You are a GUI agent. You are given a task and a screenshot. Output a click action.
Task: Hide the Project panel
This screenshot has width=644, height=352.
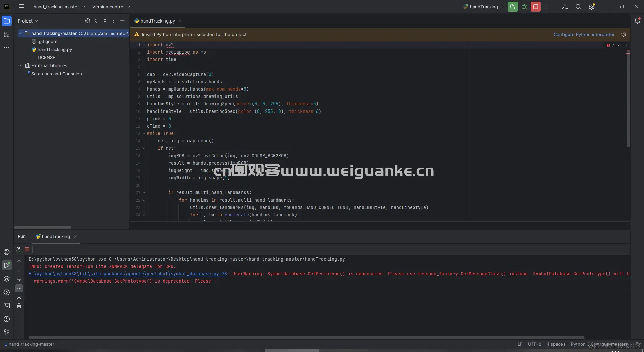click(x=122, y=21)
